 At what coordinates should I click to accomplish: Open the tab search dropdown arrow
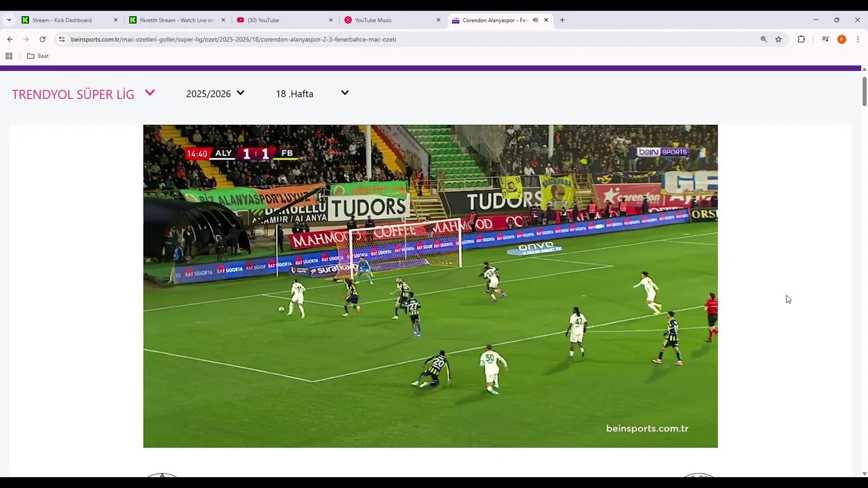[9, 20]
